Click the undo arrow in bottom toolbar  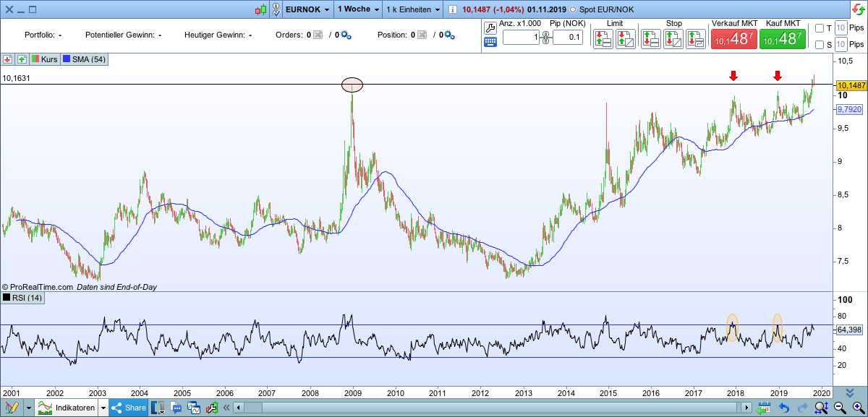coord(783,408)
